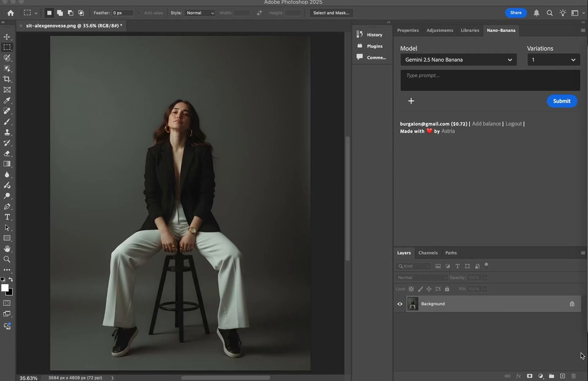Activate the Horizontal Type tool
This screenshot has height=381, width=588.
tap(7, 217)
